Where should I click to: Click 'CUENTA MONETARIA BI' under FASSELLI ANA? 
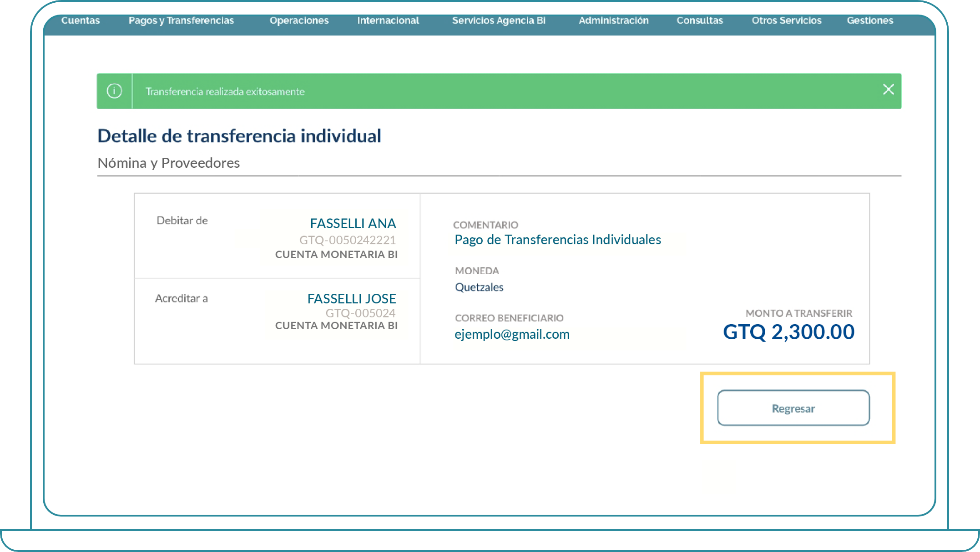point(336,255)
